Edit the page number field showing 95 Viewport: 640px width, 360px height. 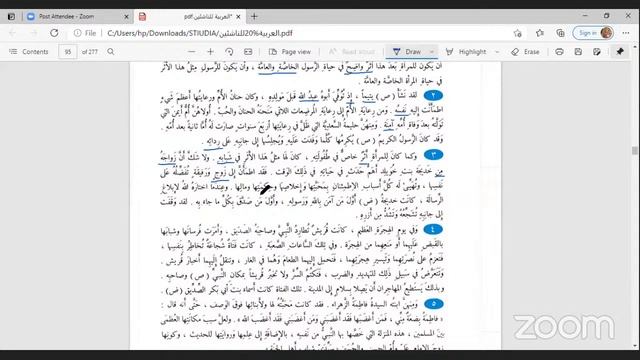click(68, 52)
